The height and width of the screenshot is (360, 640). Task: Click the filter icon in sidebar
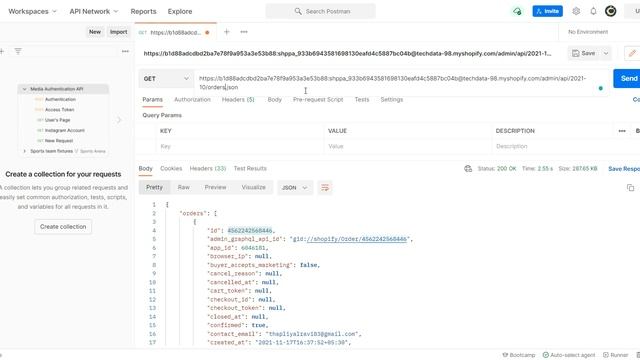click(x=18, y=51)
